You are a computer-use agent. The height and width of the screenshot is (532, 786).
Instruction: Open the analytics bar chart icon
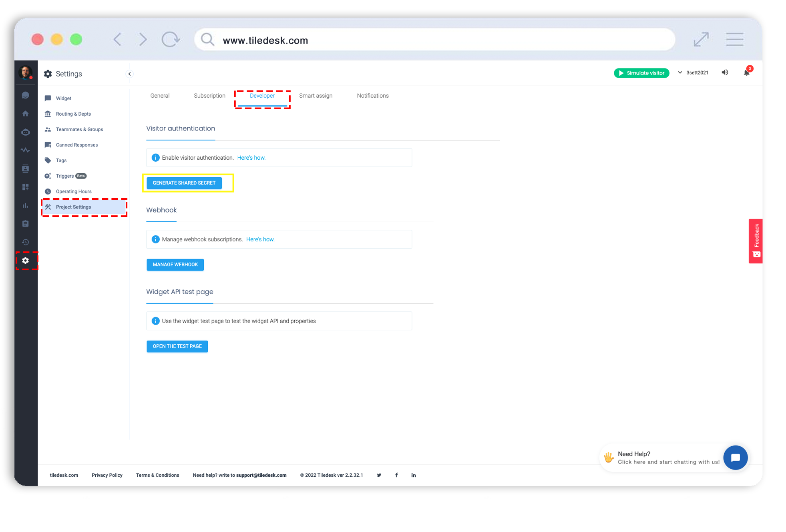pyautogui.click(x=26, y=205)
